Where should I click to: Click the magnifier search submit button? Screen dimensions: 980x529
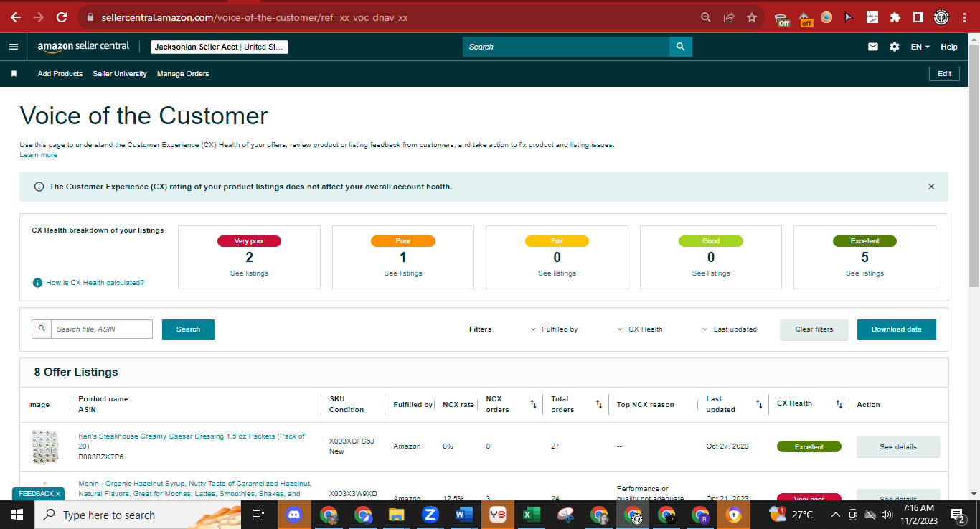(681, 47)
